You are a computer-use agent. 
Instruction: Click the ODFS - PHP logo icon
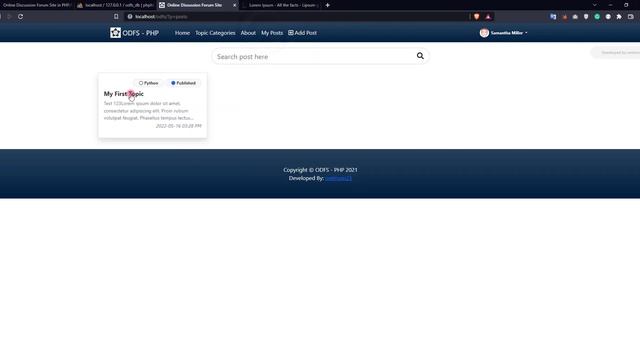(x=115, y=33)
